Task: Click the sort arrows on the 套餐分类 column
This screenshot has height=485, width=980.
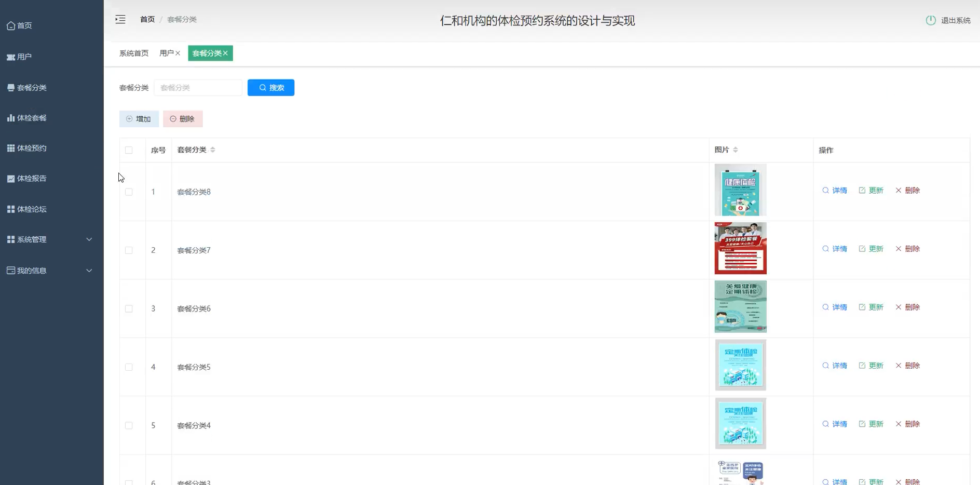Action: pyautogui.click(x=213, y=150)
